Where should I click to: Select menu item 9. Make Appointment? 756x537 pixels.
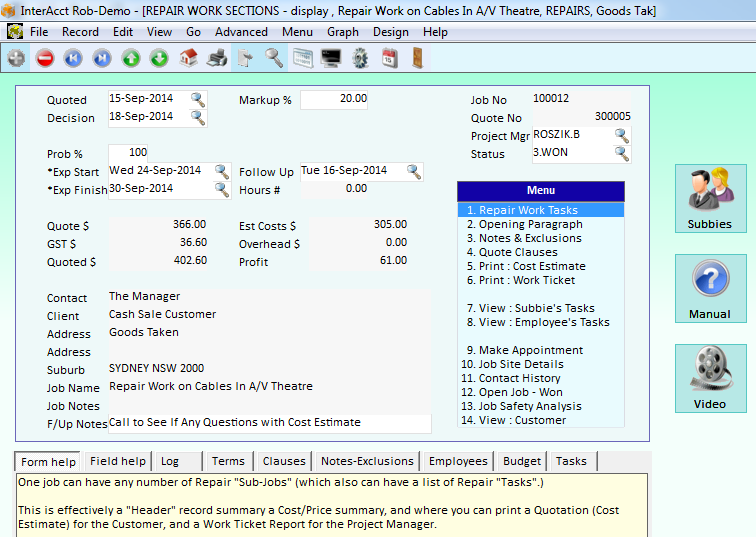(540, 350)
